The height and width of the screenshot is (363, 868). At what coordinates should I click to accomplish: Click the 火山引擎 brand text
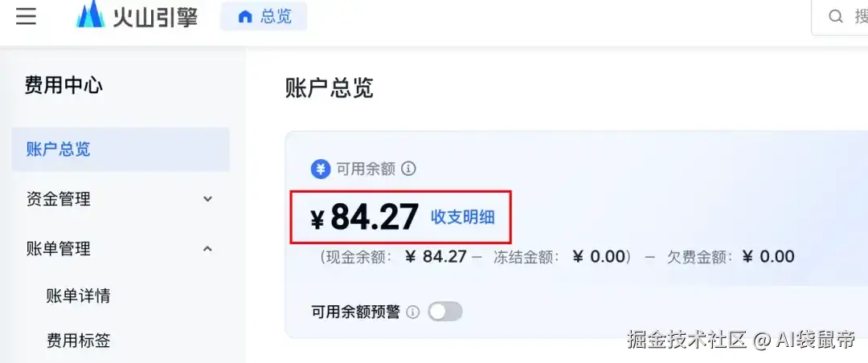click(x=155, y=17)
